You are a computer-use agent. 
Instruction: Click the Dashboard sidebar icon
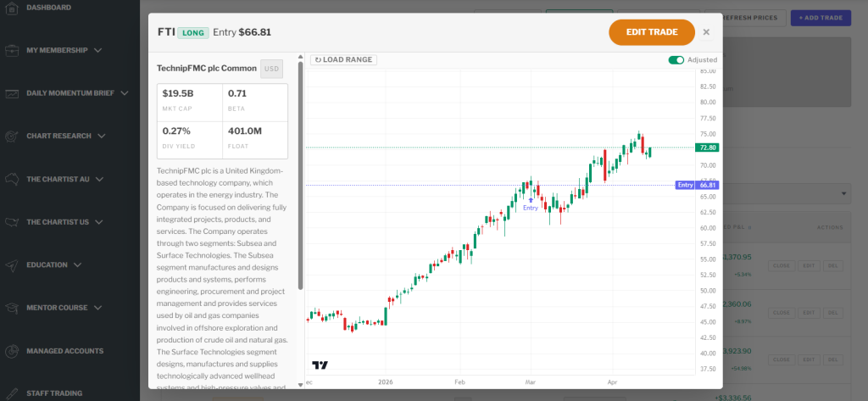[12, 8]
